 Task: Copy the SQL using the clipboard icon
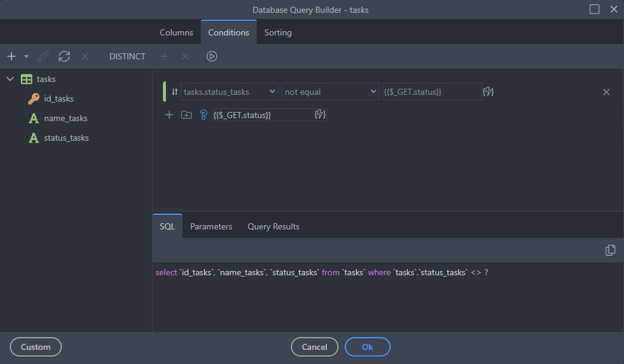pos(610,250)
